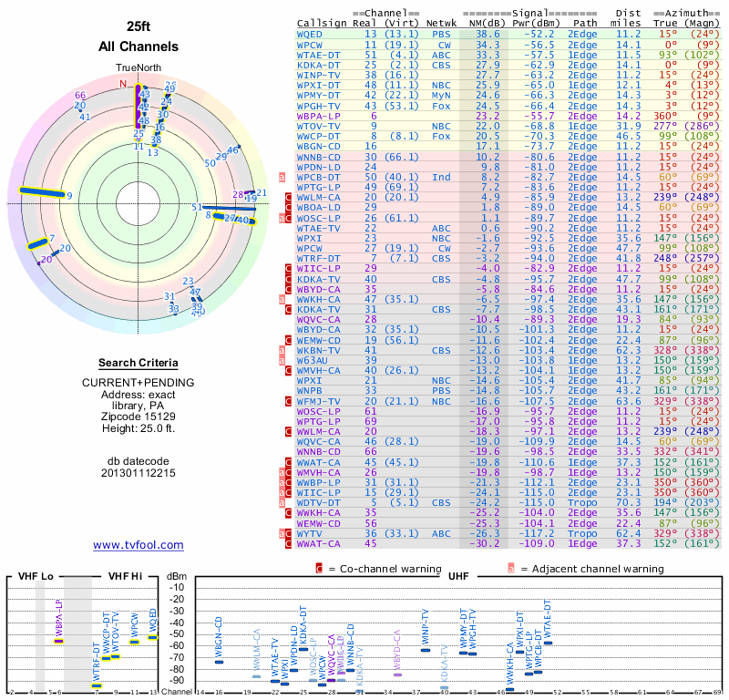Click the WBPA-LP marker in the VHF chart
Image resolution: width=729 pixels, height=700 pixels.
tap(58, 641)
